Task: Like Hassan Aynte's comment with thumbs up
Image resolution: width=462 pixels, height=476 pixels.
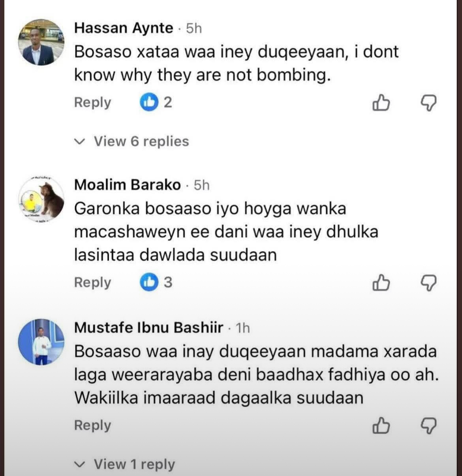Action: (381, 103)
